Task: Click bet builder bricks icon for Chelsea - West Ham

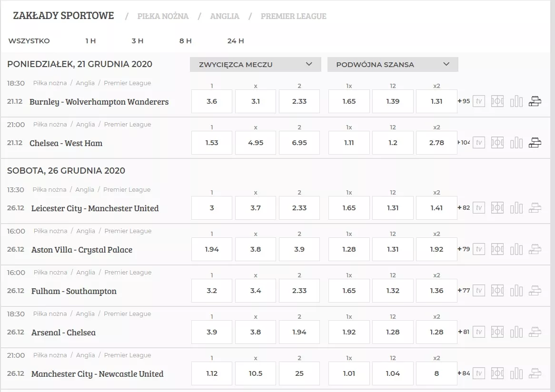Action: click(x=535, y=143)
